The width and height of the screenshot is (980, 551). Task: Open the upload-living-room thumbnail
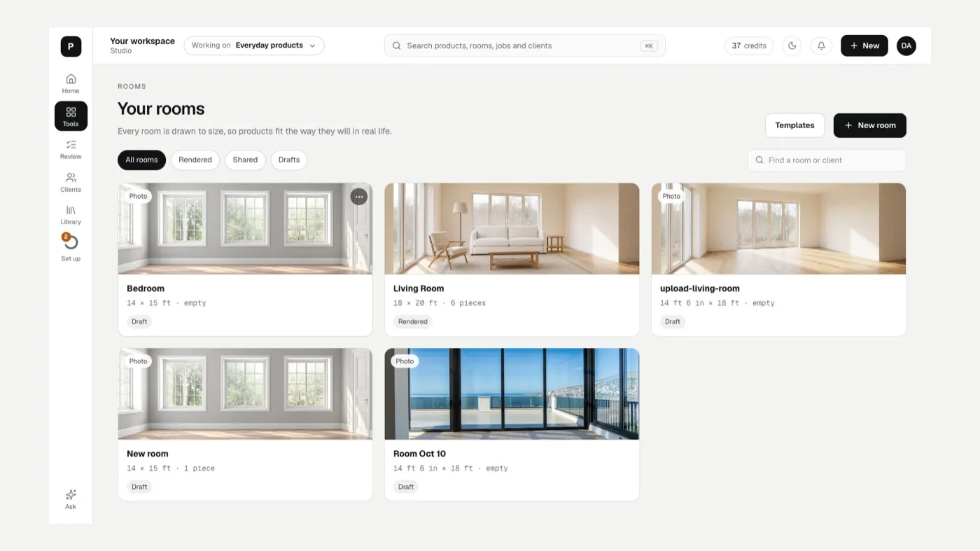[x=778, y=229]
